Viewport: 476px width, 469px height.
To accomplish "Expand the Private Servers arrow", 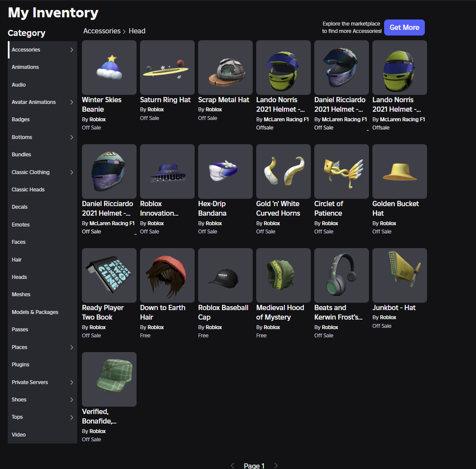I will 72,382.
